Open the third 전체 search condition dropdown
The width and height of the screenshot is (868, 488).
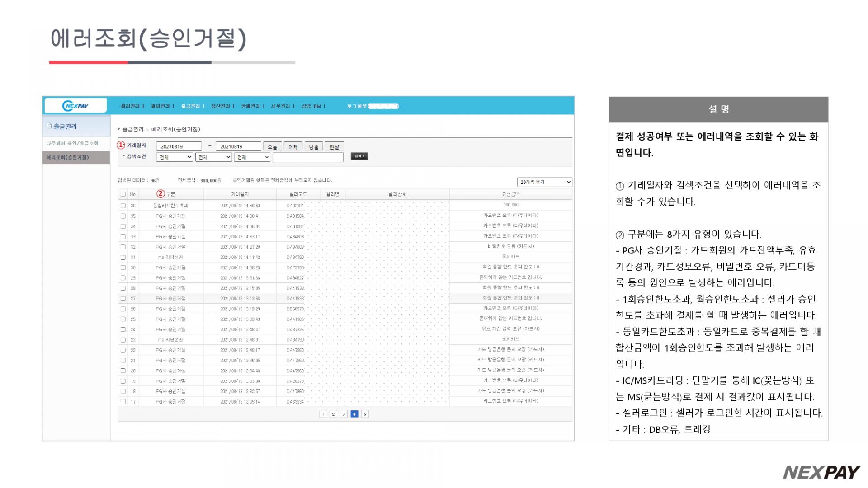pos(252,157)
